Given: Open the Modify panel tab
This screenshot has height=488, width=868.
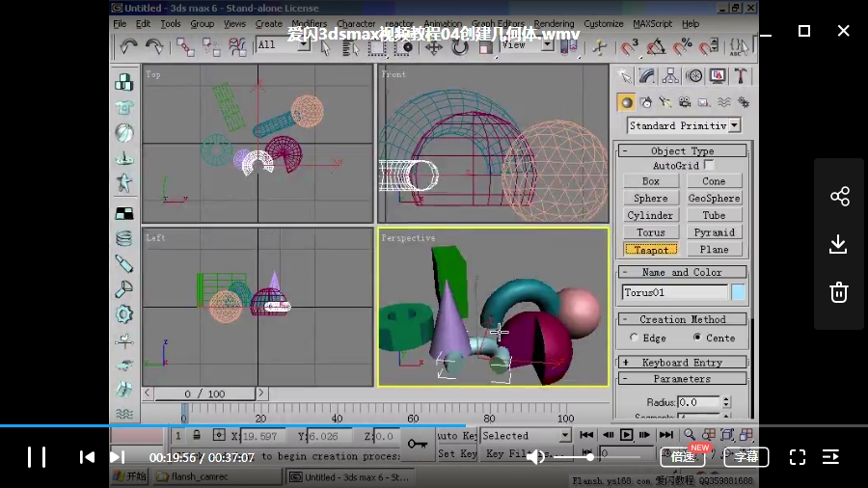Looking at the screenshot, I should point(647,76).
